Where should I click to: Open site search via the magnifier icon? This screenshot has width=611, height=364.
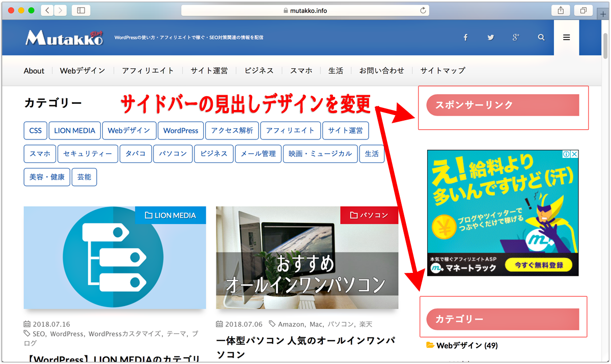(541, 37)
